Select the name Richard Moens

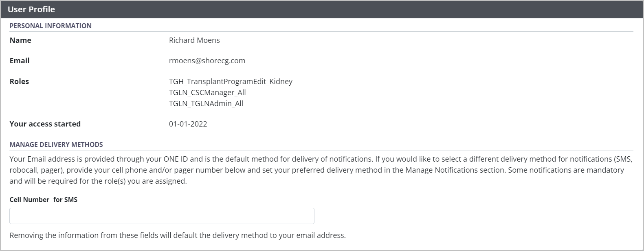(194, 40)
